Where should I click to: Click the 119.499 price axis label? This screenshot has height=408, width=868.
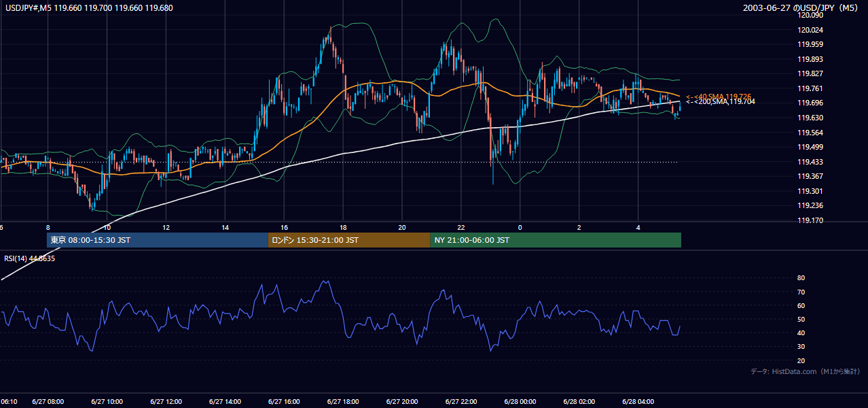812,147
